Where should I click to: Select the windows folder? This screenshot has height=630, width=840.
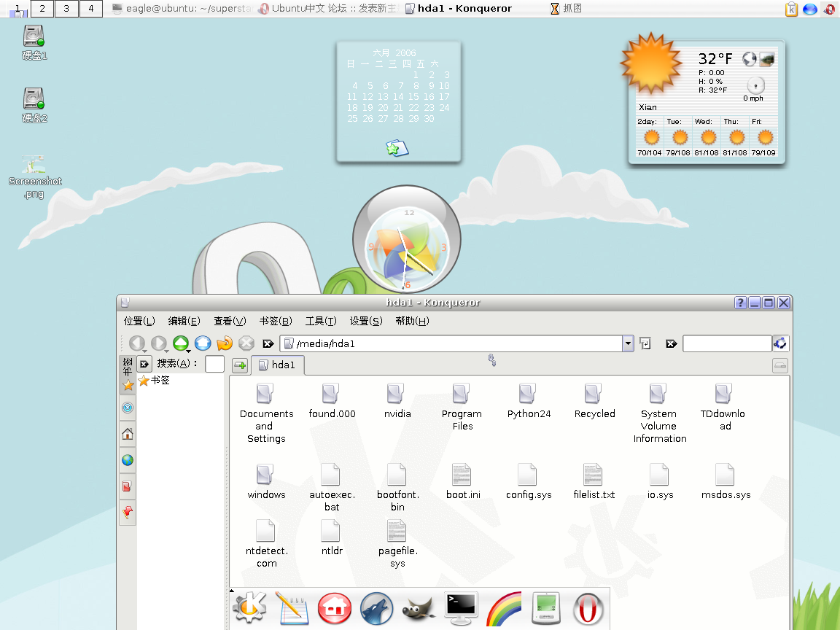tap(266, 481)
